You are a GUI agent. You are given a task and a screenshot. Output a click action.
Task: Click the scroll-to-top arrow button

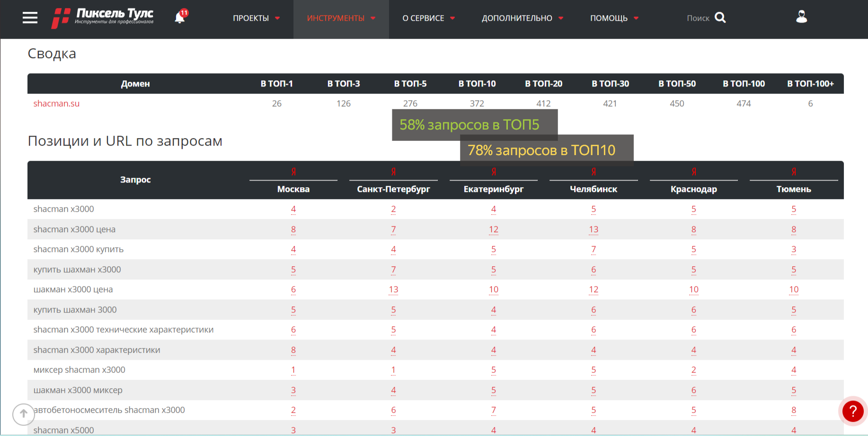click(x=24, y=414)
